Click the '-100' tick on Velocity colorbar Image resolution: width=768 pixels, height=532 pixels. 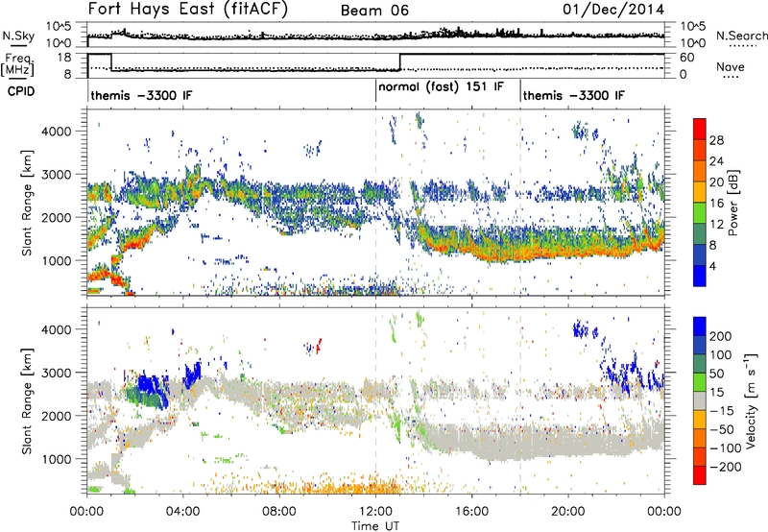click(x=728, y=448)
